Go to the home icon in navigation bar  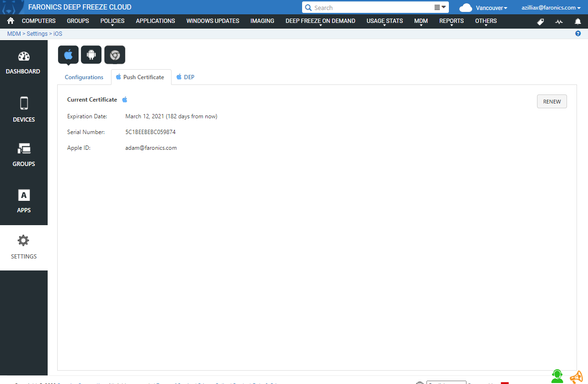pos(10,21)
